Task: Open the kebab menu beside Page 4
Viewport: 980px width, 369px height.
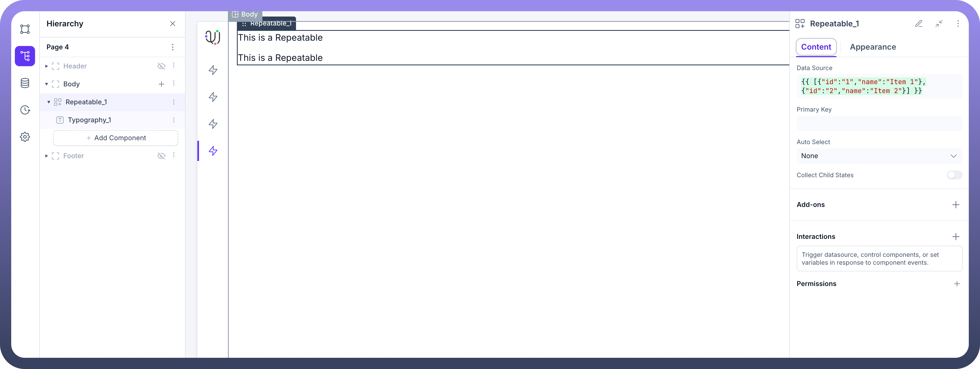Action: click(173, 47)
